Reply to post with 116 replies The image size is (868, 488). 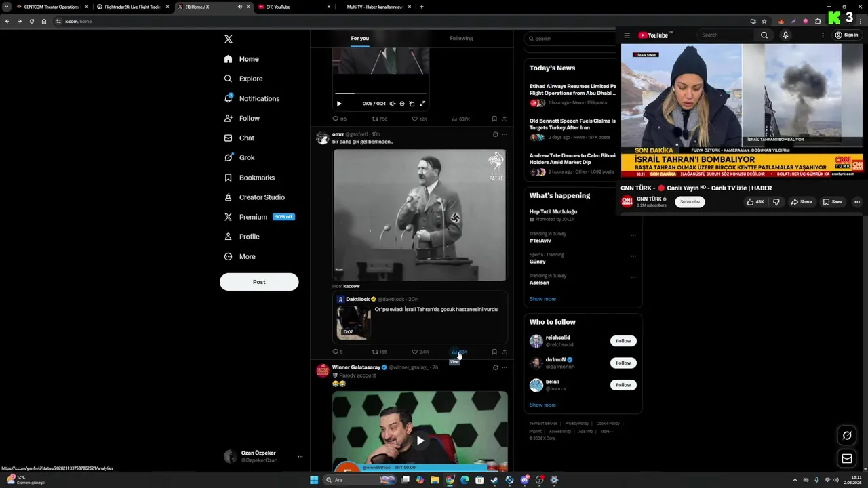pos(339,119)
